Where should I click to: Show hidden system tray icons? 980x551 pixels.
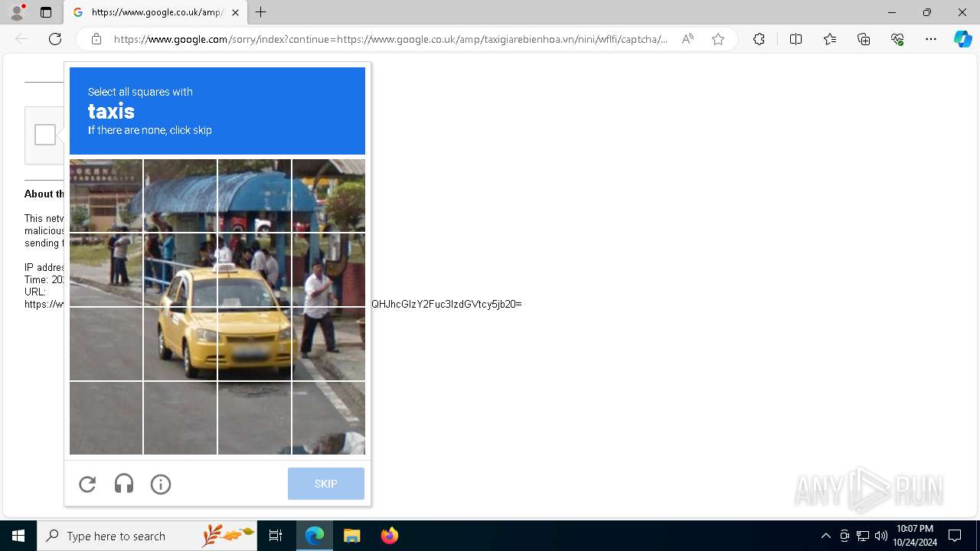(x=825, y=536)
